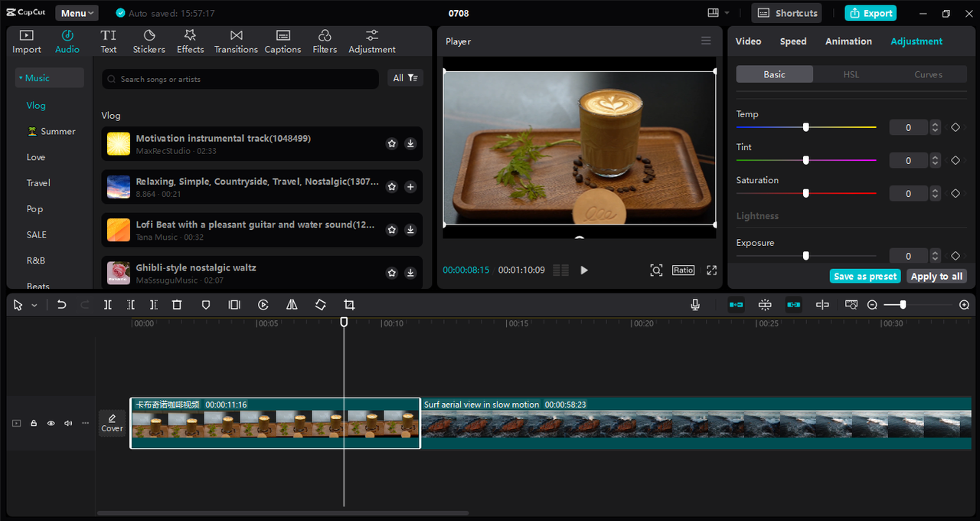Toggle the main track magnet
The height and width of the screenshot is (521, 980).
coord(736,305)
